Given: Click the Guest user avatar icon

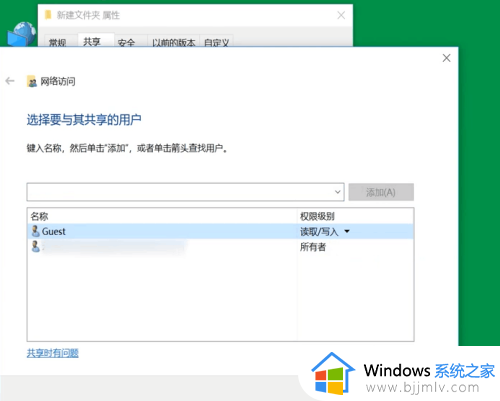Looking at the screenshot, I should (x=35, y=231).
